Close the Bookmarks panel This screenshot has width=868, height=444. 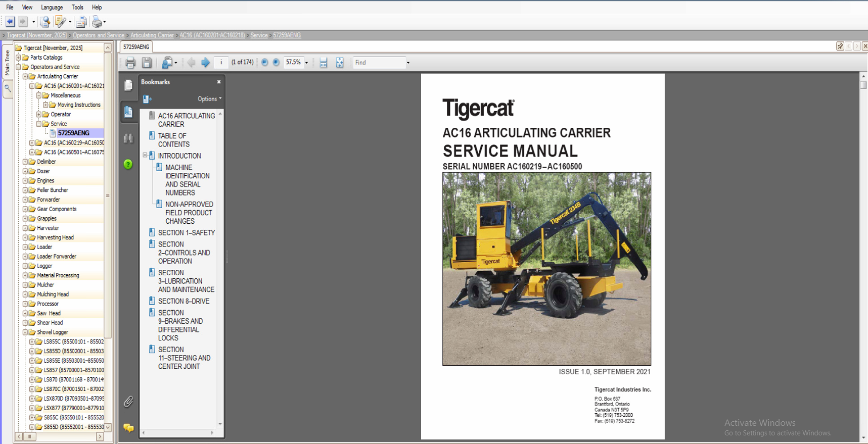point(219,82)
